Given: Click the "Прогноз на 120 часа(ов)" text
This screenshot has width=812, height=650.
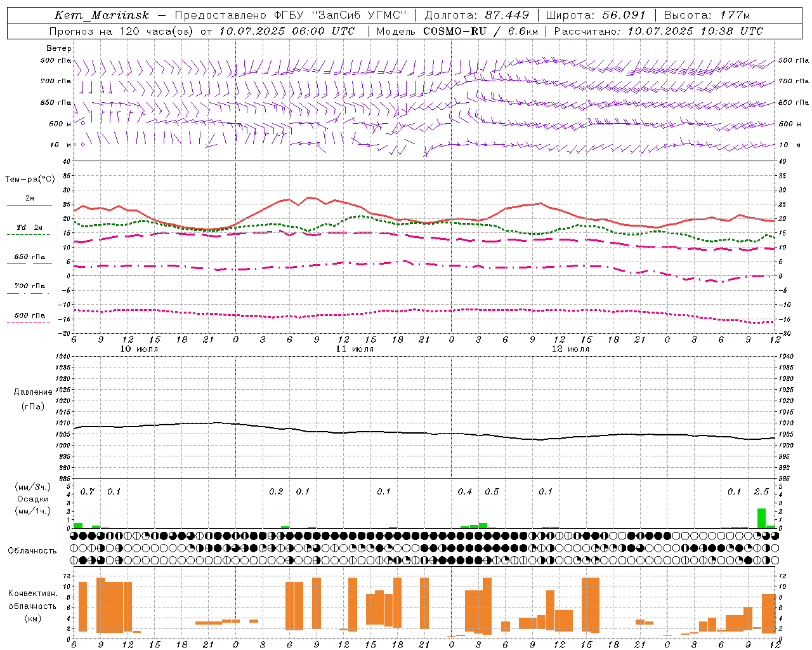Looking at the screenshot, I should [122, 31].
